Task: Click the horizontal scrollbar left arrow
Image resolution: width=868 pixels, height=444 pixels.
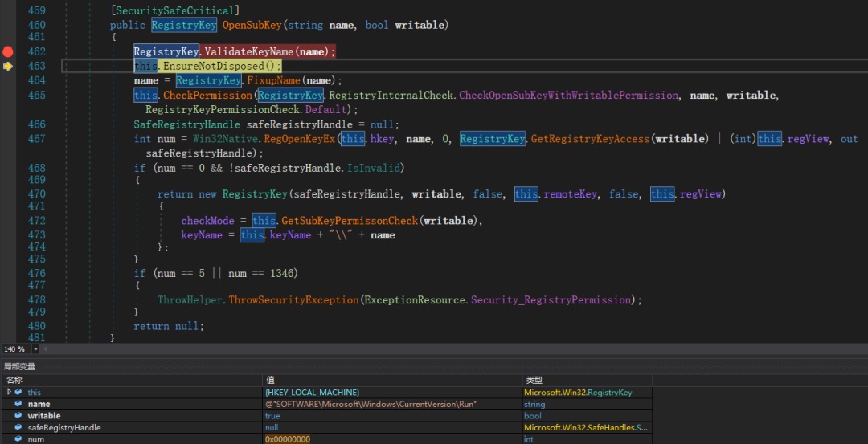Action: coord(46,349)
